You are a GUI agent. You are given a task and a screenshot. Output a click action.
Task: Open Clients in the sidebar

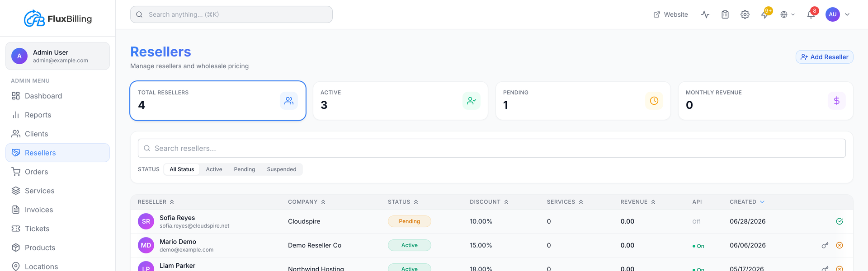[57, 134]
